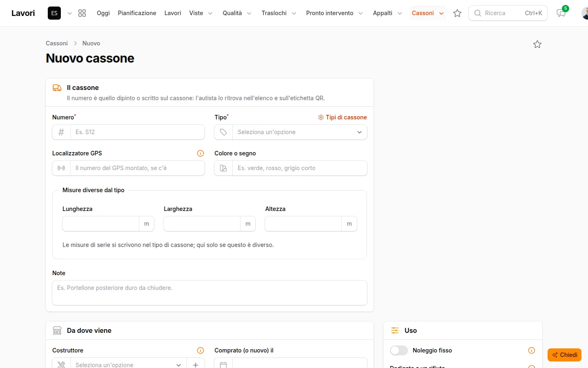Click the Costruttore info icon
Image resolution: width=588 pixels, height=368 pixels.
pyautogui.click(x=200, y=350)
